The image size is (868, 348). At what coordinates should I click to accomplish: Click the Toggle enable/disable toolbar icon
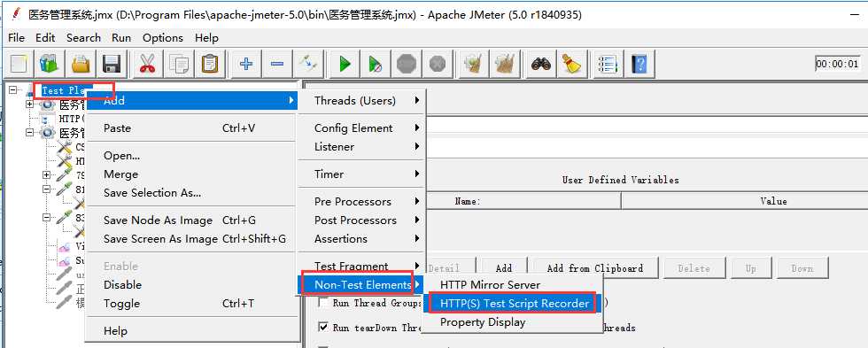308,64
